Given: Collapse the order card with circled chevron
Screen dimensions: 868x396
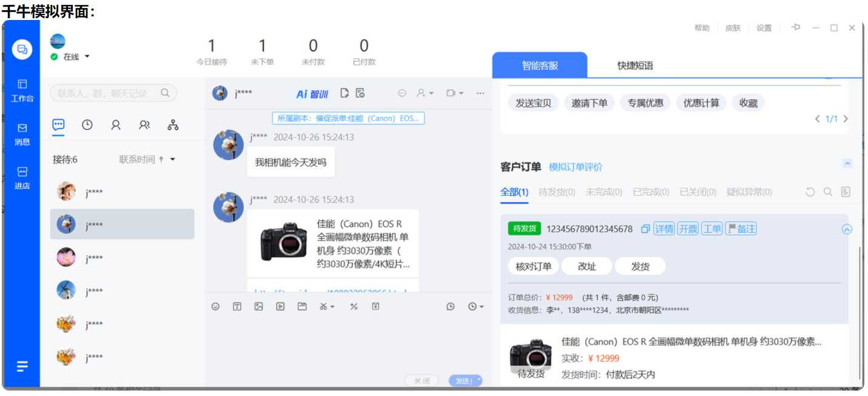Looking at the screenshot, I should [847, 229].
